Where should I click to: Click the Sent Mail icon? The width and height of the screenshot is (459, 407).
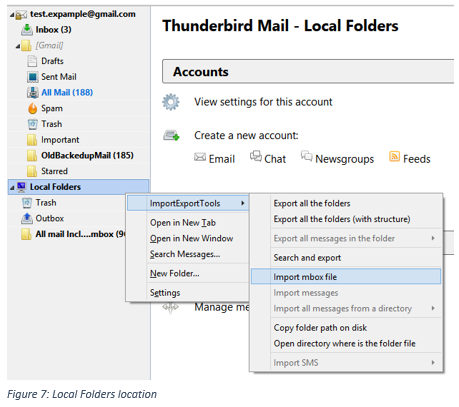pyautogui.click(x=32, y=77)
